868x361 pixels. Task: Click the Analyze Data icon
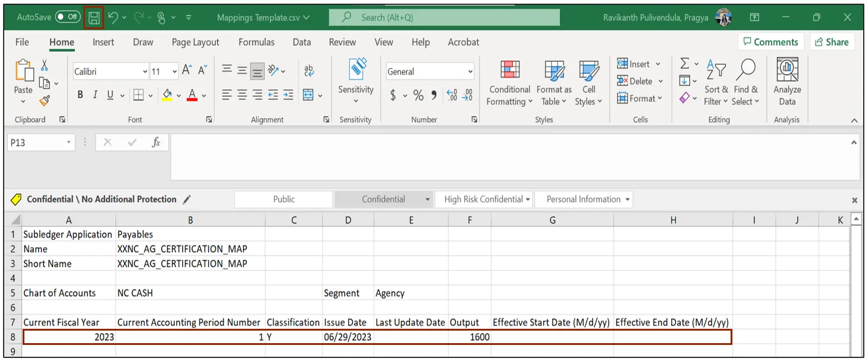(x=787, y=70)
